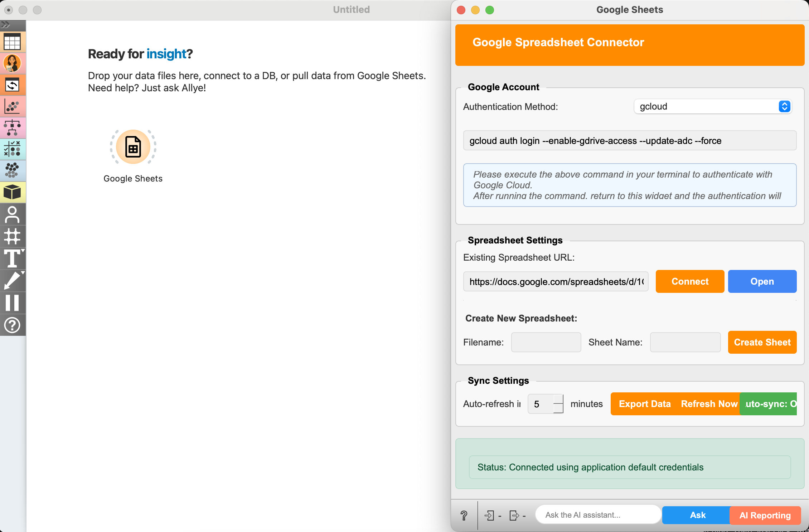Image resolution: width=809 pixels, height=532 pixels.
Task: Click the Google Sheets widget label
Action: [133, 179]
